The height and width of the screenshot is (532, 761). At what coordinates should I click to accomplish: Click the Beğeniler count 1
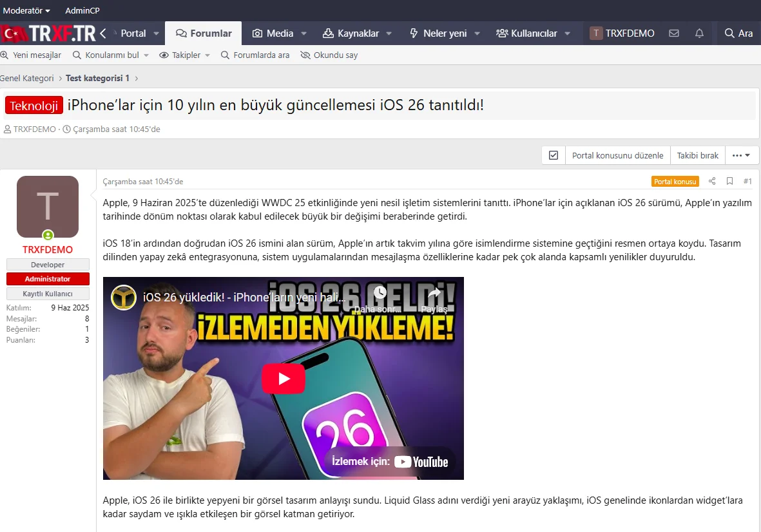click(87, 329)
